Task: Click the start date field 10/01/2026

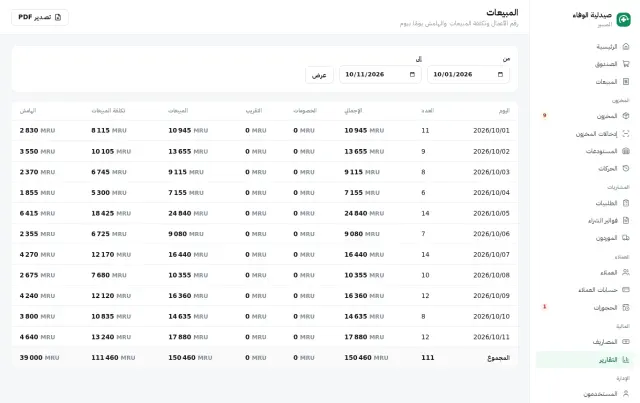Action: (468, 75)
